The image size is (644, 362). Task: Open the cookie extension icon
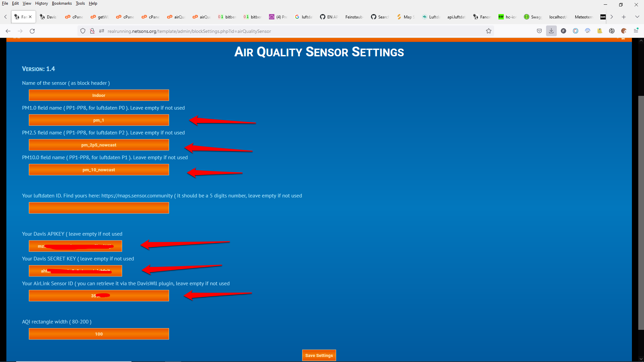coord(624,31)
